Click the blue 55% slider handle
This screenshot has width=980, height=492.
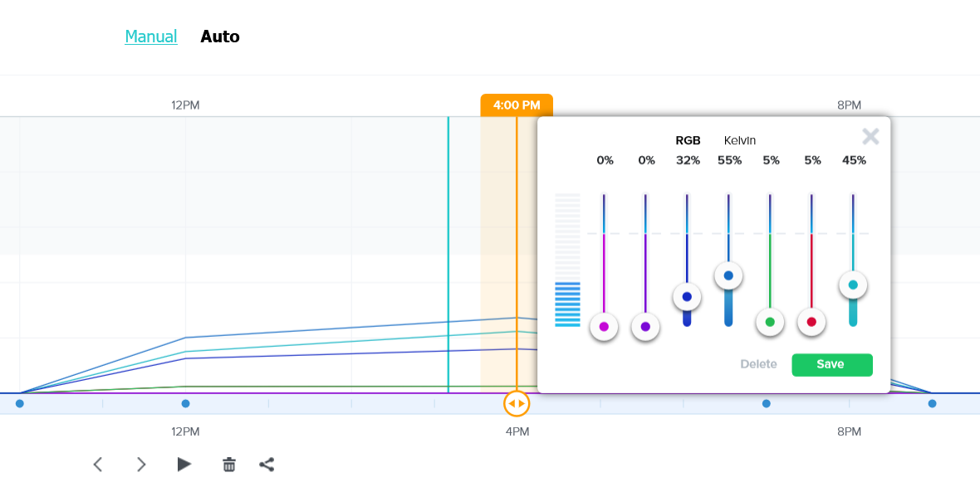pyautogui.click(x=728, y=275)
